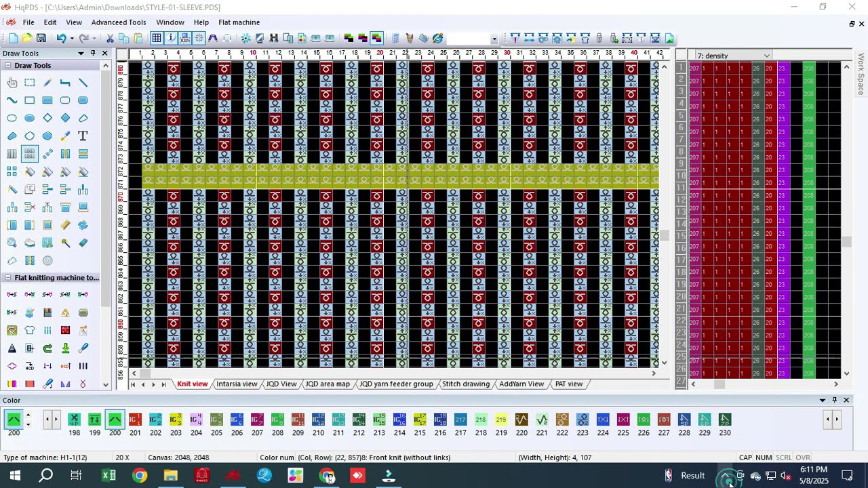868x488 pixels.
Task: Click the Open folder toolbar icon
Action: pos(27,39)
